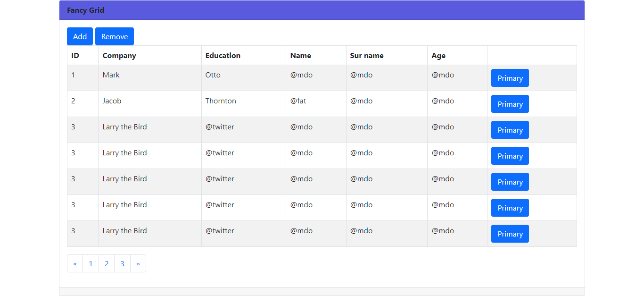
Task: Sort the grid by the Name column
Action: click(300, 55)
